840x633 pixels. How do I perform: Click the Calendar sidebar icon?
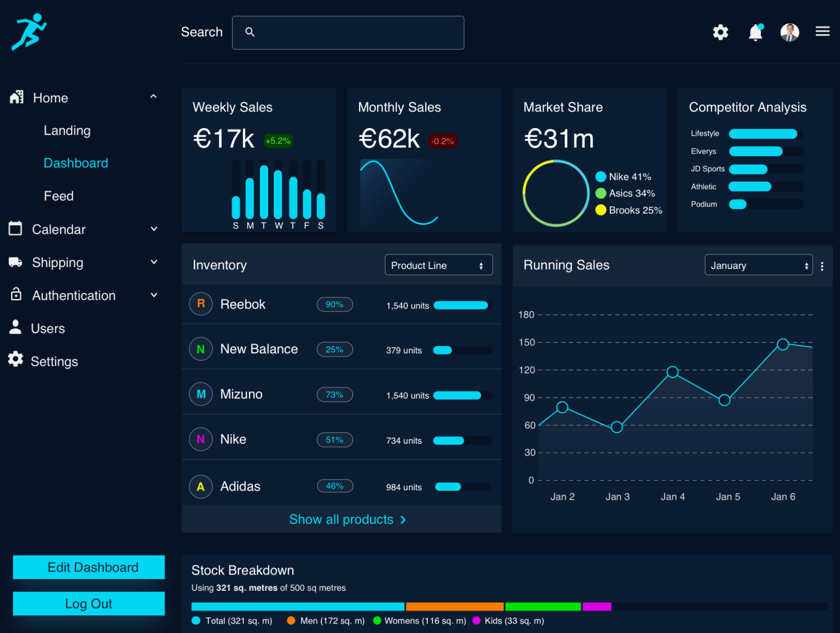[x=15, y=228]
